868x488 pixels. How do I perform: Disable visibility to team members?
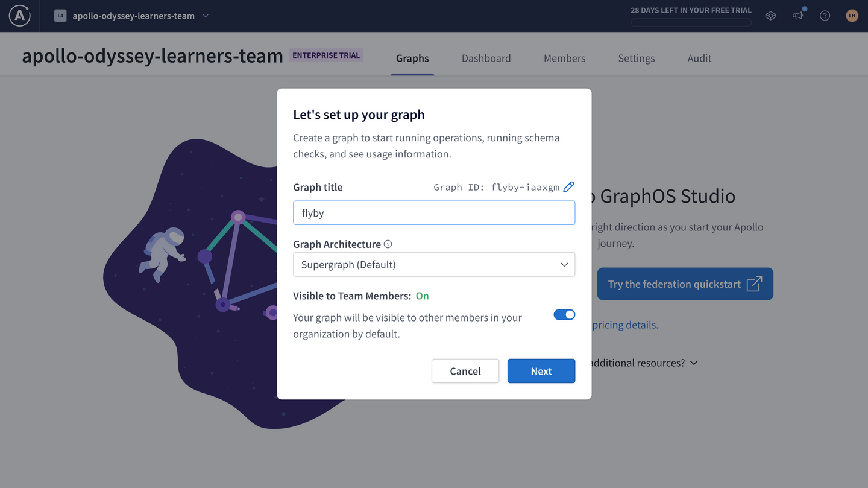click(564, 314)
